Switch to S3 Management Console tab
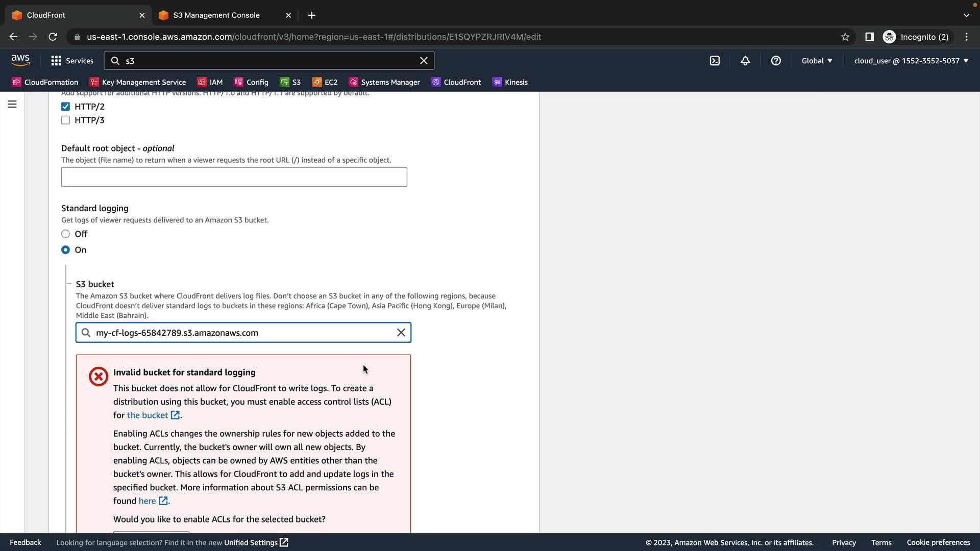Viewport: 980px width, 551px height. pyautogui.click(x=216, y=15)
